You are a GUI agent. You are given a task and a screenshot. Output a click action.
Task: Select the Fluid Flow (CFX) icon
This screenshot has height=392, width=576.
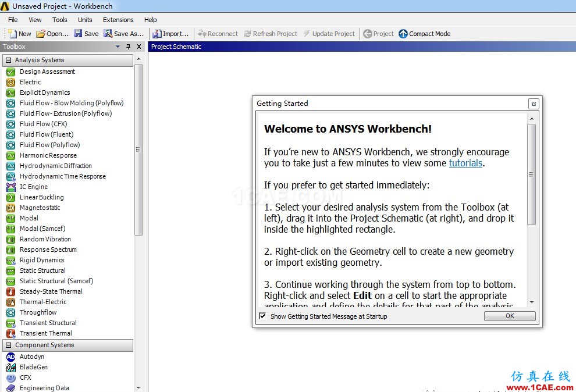10,124
